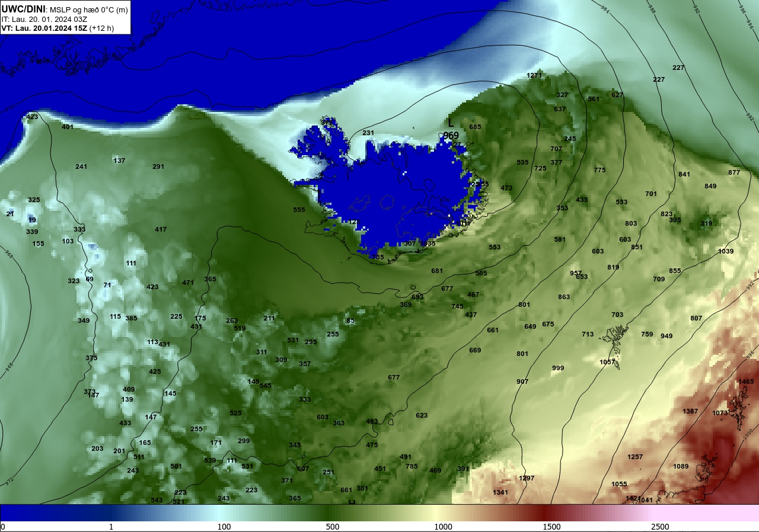759x532 pixels.
Task: Click the color scale legend bar
Action: 379,512
